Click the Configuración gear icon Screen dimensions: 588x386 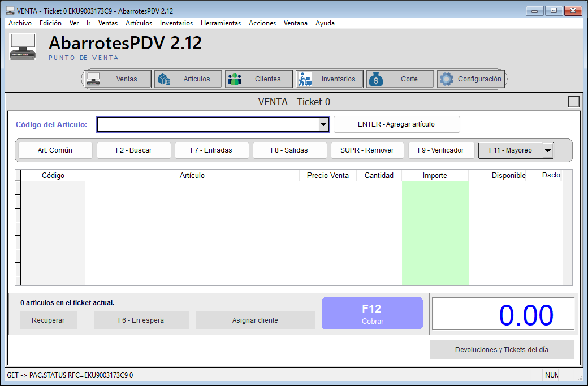pos(446,79)
